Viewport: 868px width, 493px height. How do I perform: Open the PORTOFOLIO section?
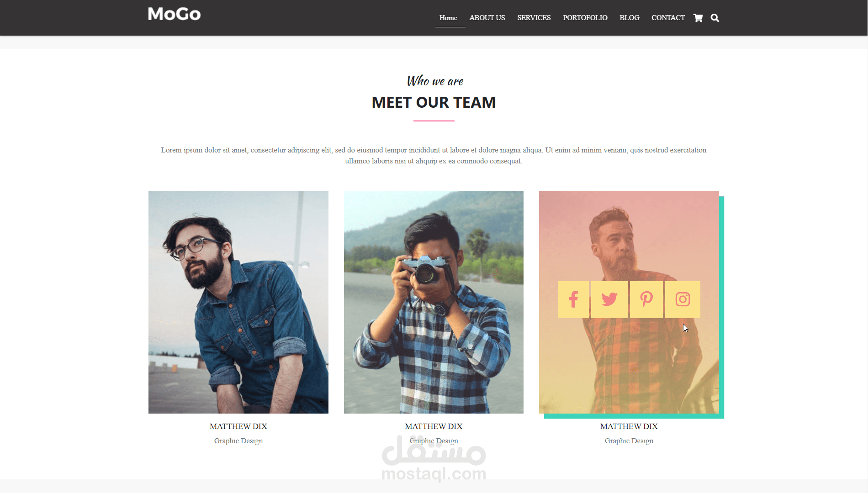click(585, 18)
